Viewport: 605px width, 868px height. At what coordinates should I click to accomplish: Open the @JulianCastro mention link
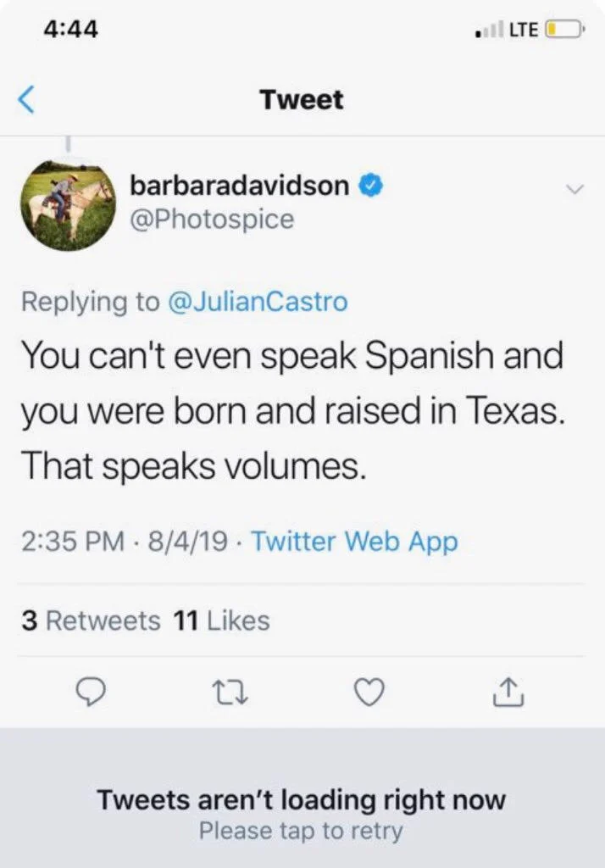point(258,302)
